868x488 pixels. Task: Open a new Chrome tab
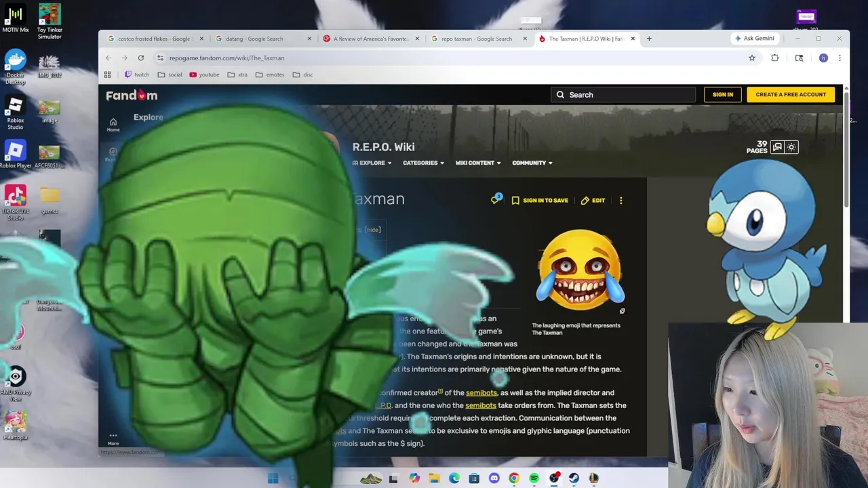649,39
